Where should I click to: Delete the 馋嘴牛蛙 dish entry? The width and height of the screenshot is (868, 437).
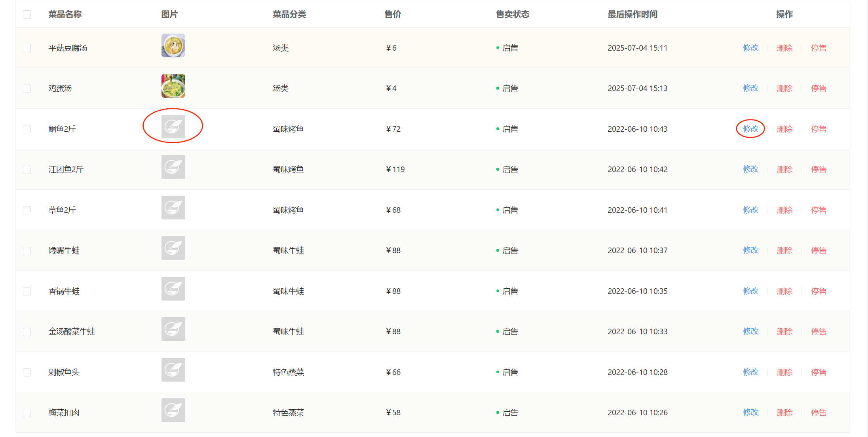pos(784,250)
